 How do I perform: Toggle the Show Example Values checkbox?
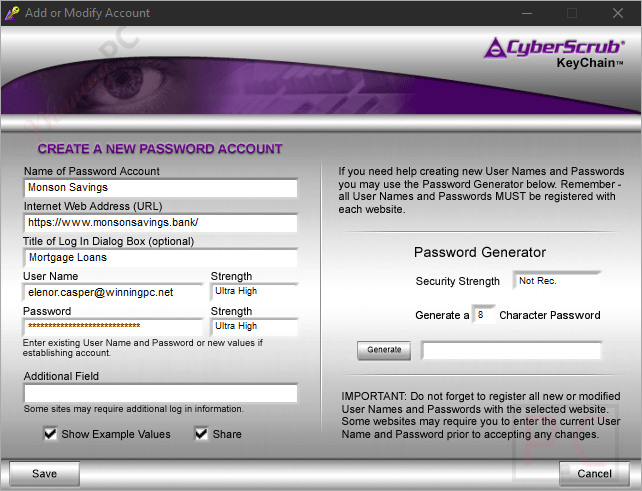[x=50, y=434]
